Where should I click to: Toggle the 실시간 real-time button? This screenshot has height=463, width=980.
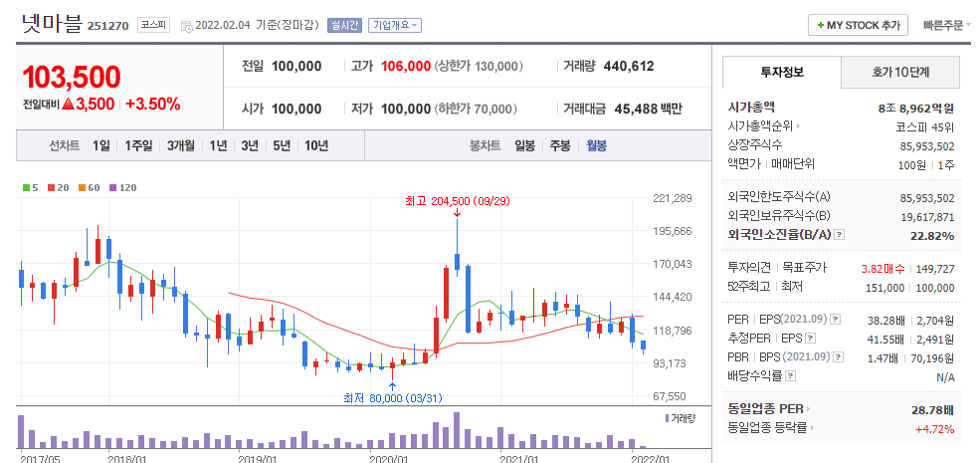tap(344, 26)
